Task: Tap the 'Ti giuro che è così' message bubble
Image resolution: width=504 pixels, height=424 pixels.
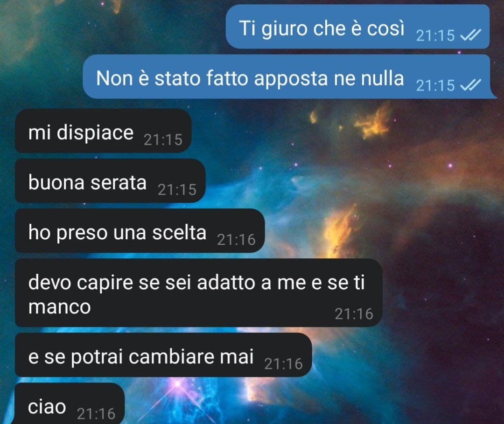Action: pyautogui.click(x=357, y=27)
